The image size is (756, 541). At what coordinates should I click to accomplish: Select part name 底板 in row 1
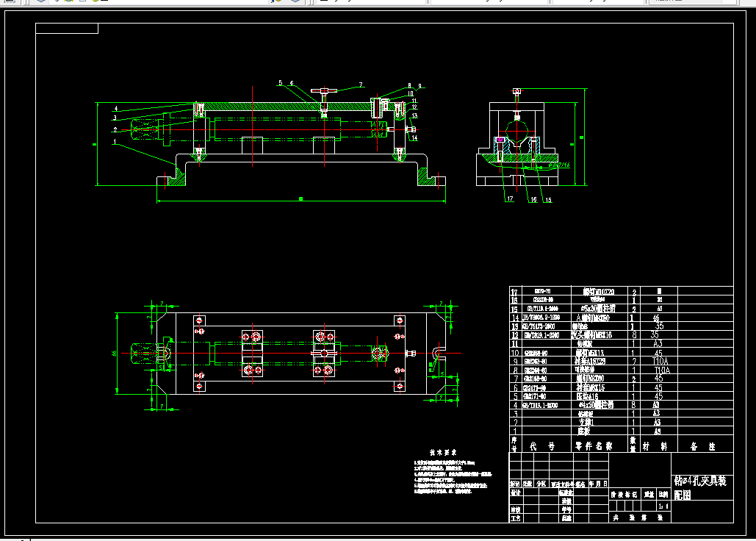(x=584, y=431)
